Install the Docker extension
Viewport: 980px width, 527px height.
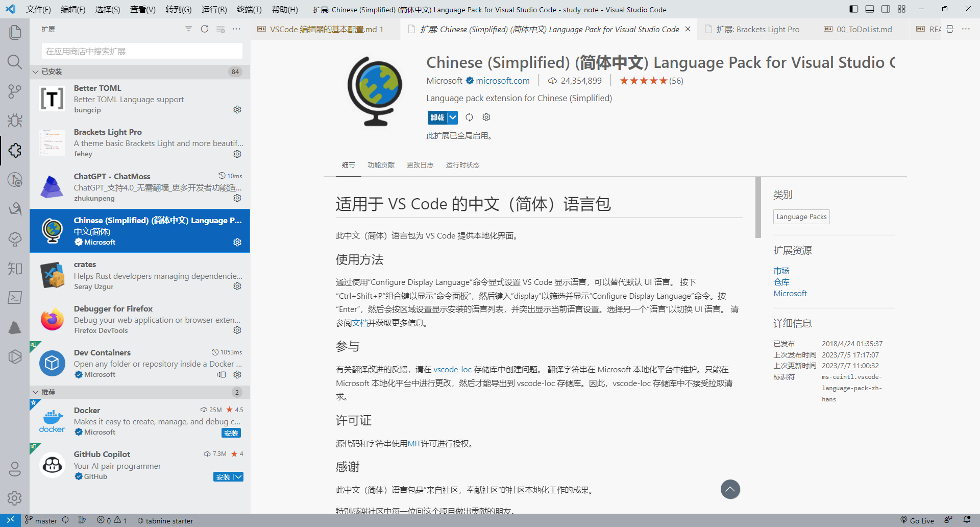pyautogui.click(x=231, y=433)
